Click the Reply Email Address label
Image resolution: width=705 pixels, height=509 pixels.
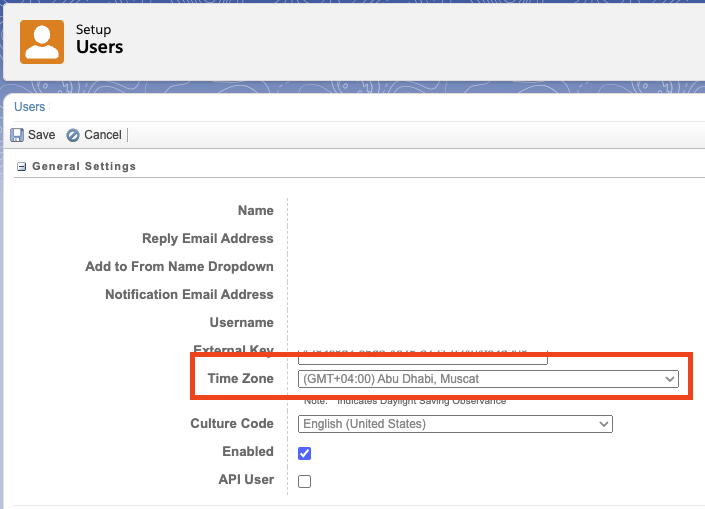[208, 238]
